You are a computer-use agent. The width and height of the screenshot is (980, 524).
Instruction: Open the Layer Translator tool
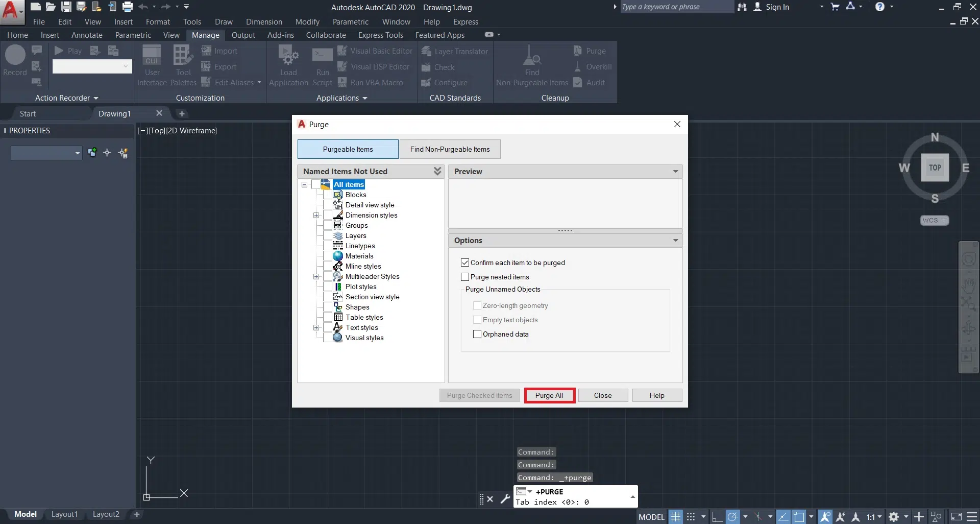[x=426, y=51]
